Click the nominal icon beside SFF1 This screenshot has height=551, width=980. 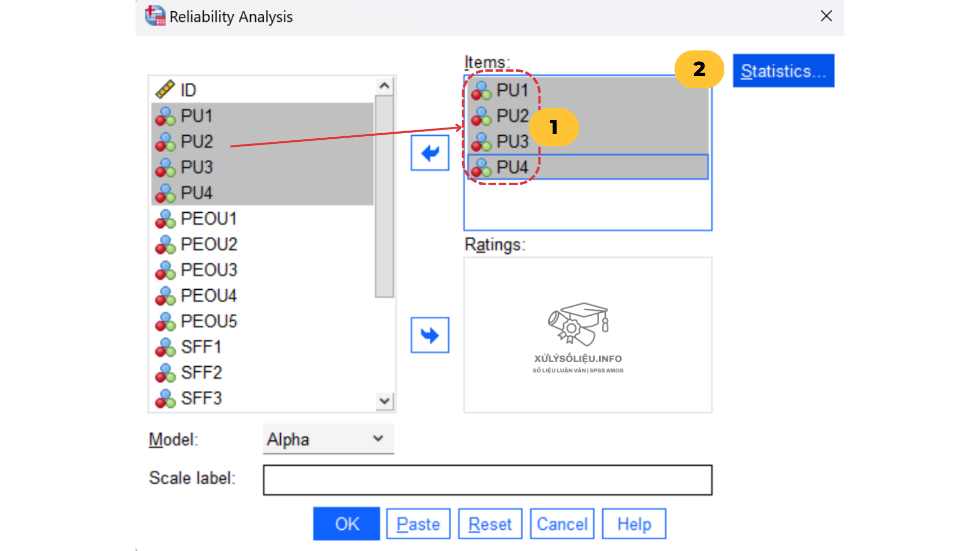165,347
